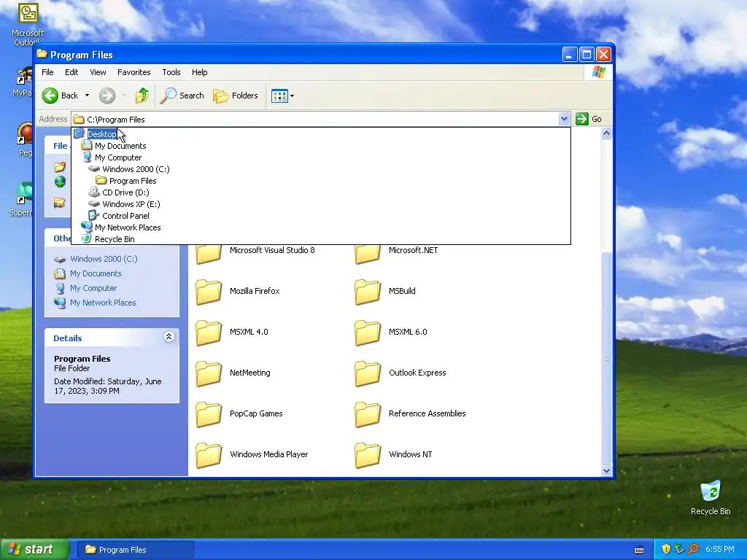
Task: Click Program Files taskbar button
Action: (x=135, y=550)
